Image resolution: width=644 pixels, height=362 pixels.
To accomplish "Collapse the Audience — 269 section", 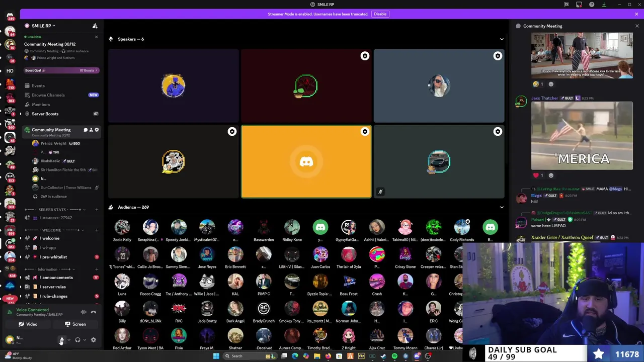I will coord(501,207).
